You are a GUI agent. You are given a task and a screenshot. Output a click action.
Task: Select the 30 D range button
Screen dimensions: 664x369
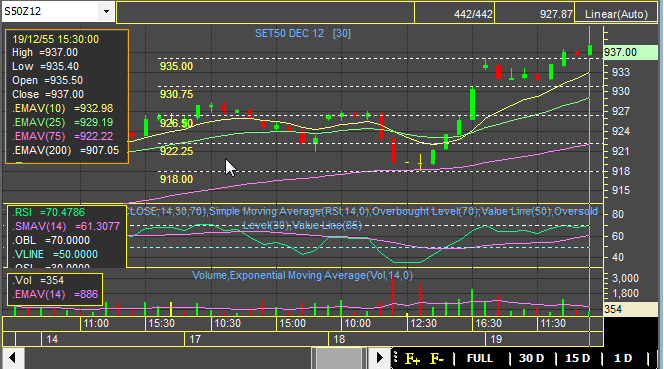pos(531,358)
